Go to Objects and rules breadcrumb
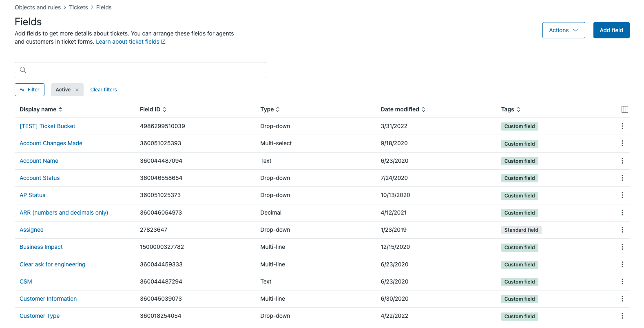 [x=38, y=7]
